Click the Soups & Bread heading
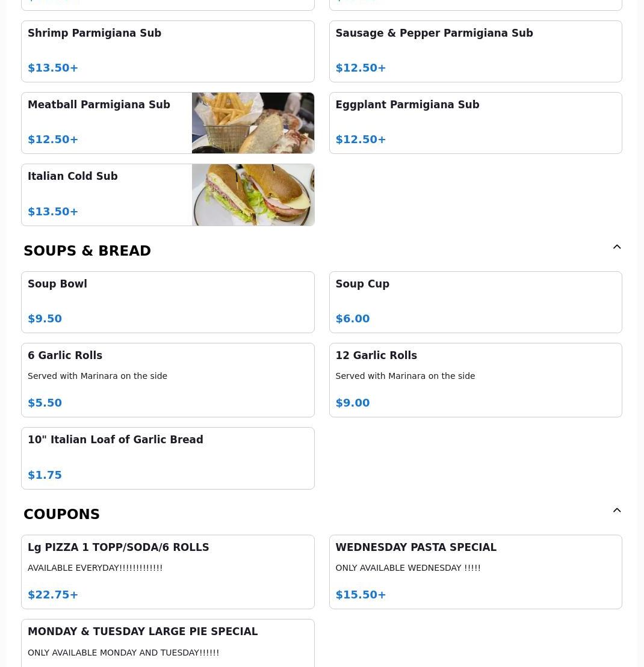This screenshot has height=667, width=644. tap(87, 251)
